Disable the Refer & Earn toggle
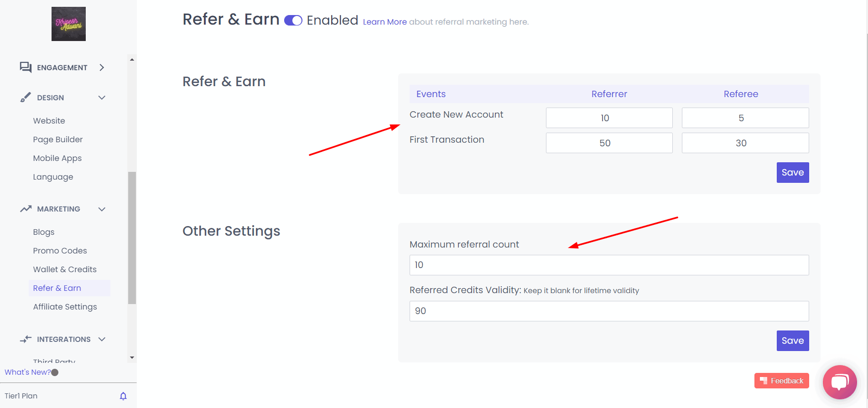This screenshot has height=408, width=868. pyautogui.click(x=293, y=21)
